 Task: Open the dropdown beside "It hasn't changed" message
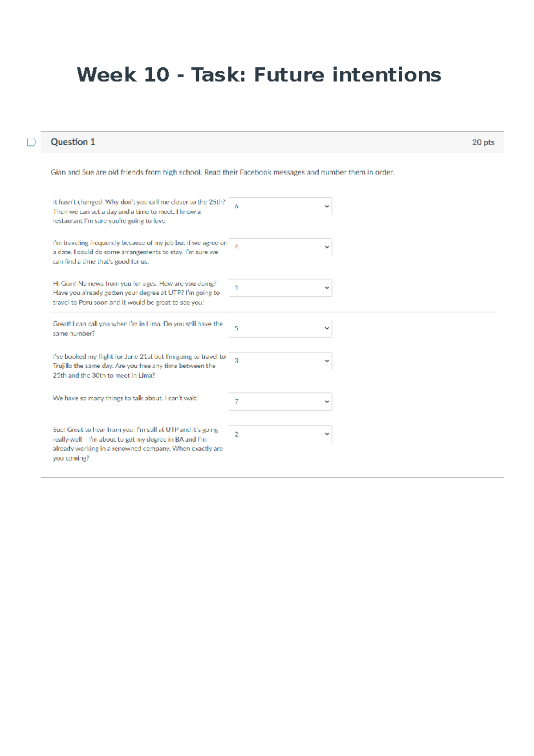(280, 207)
